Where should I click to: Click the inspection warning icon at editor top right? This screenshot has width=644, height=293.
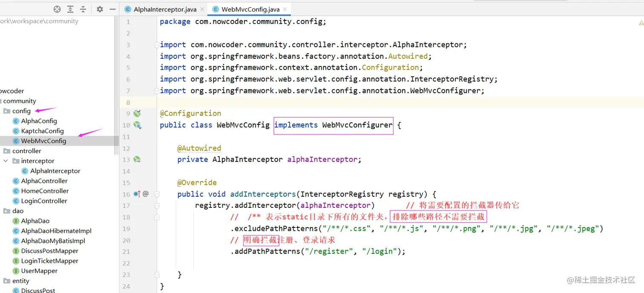coord(641,22)
